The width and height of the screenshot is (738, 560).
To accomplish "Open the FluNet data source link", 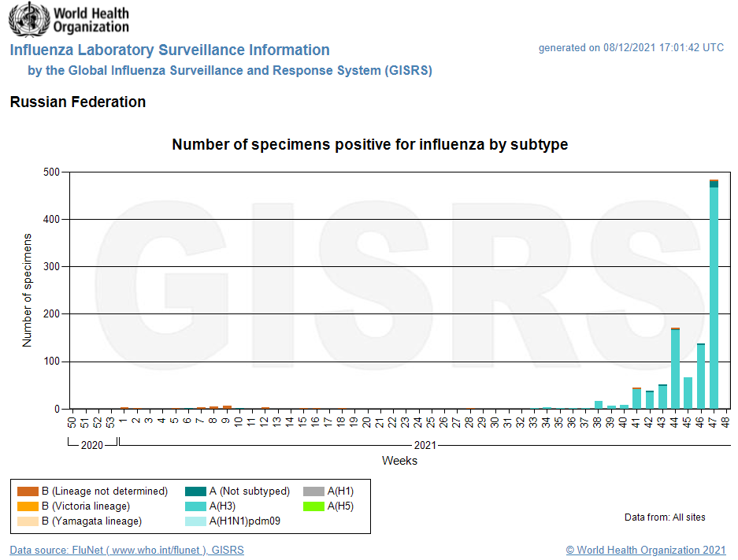I will coord(127,550).
